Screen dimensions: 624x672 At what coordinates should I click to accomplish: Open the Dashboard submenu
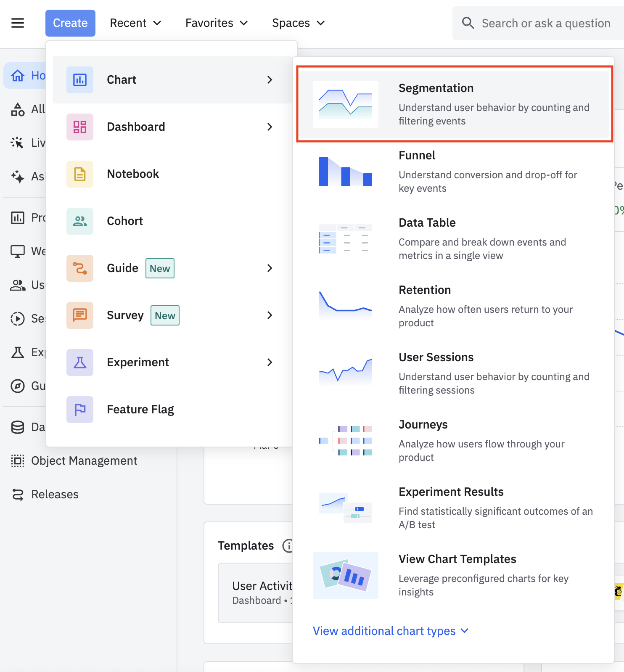pos(172,127)
